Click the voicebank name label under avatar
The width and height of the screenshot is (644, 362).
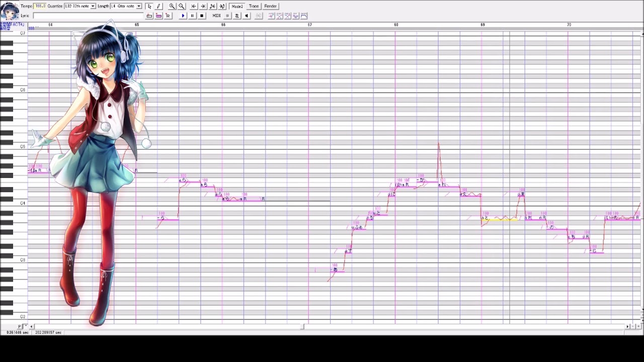pos(12,26)
